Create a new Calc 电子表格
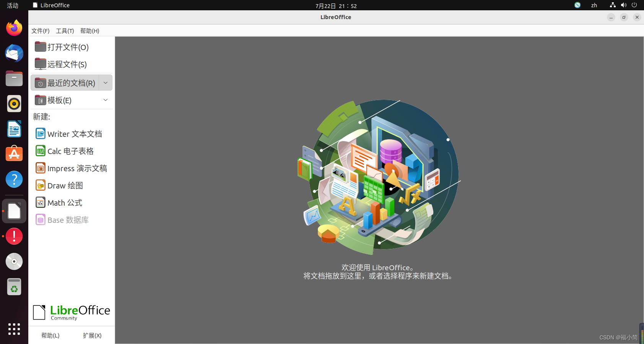644x344 pixels. [x=70, y=151]
